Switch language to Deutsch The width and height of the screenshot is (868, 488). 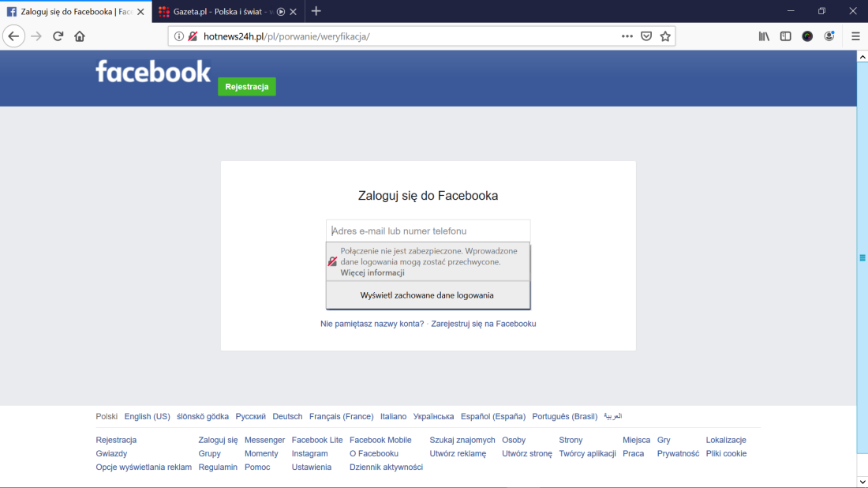(287, 417)
